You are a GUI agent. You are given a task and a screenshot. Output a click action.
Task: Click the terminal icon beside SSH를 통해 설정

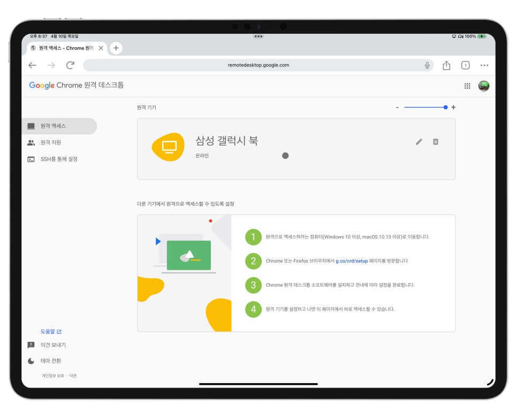31,159
